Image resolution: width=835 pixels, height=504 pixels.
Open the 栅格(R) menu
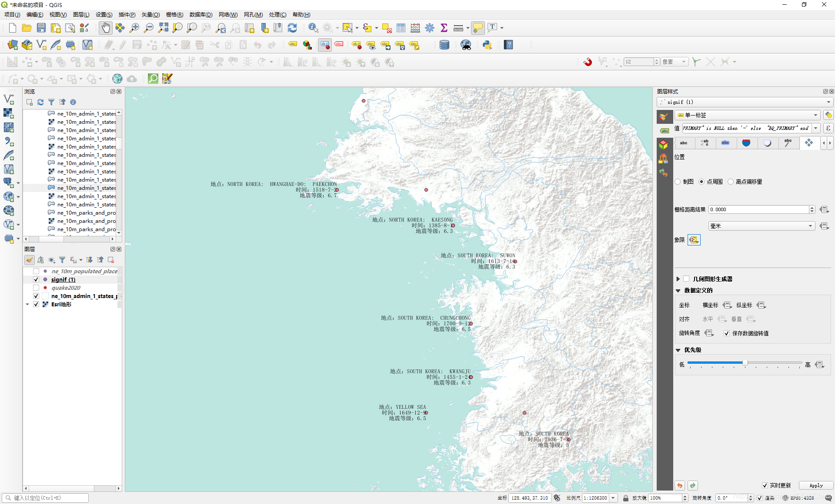(x=174, y=14)
